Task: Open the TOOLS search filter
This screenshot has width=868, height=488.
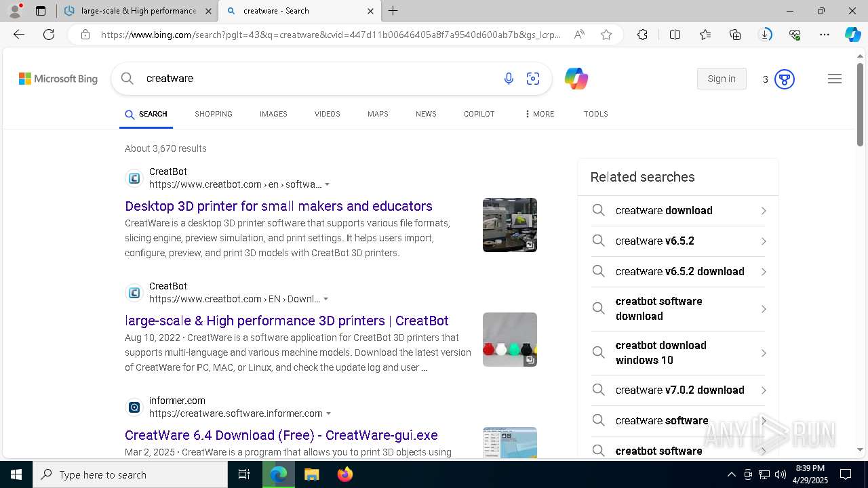Action: click(x=596, y=114)
